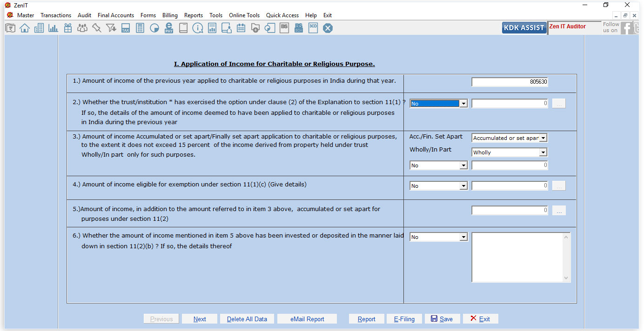Click the E-Filing button

pyautogui.click(x=404, y=319)
